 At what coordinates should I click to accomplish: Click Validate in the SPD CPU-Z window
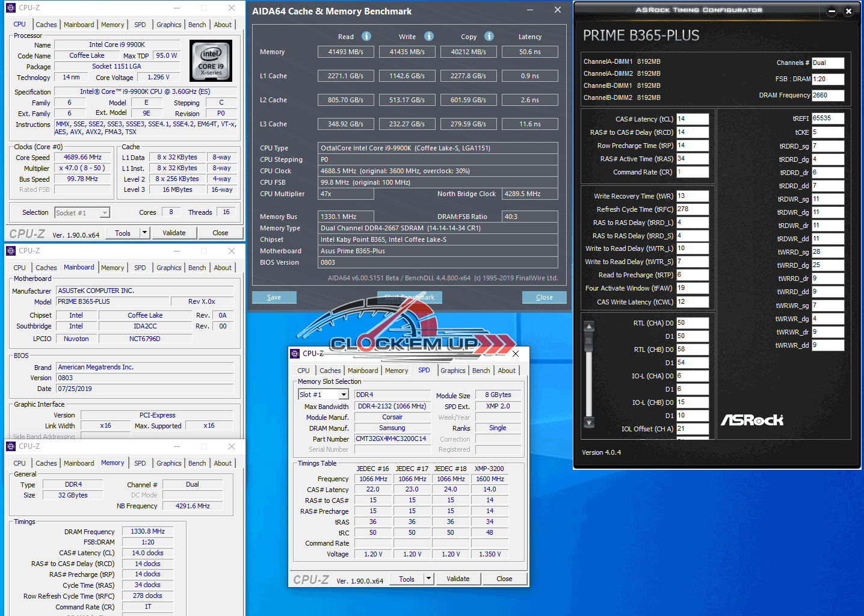coord(458,579)
